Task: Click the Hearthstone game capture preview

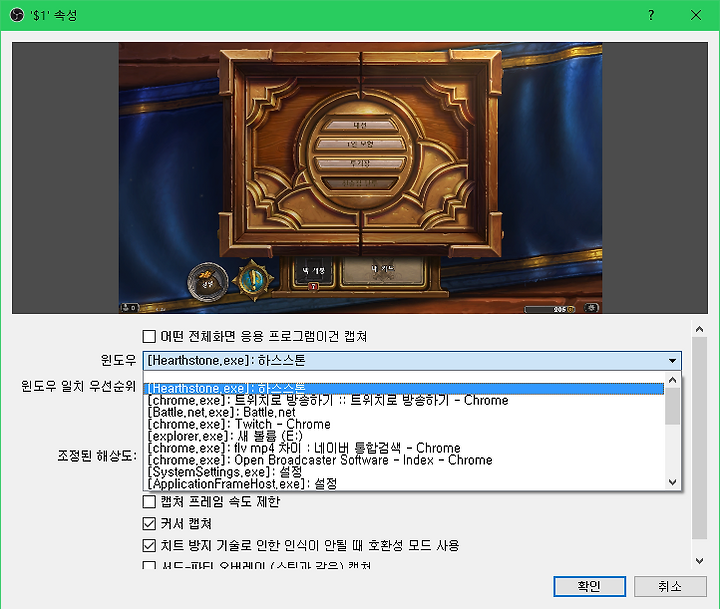Action: [x=360, y=178]
